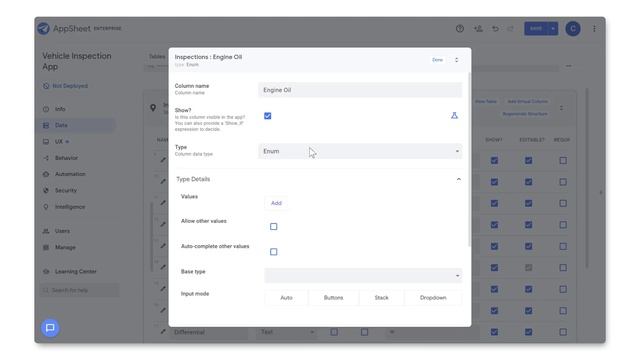Click the Differential row edit pencil
Image resolution: width=640 pixels, height=360 pixels.
coord(163,331)
